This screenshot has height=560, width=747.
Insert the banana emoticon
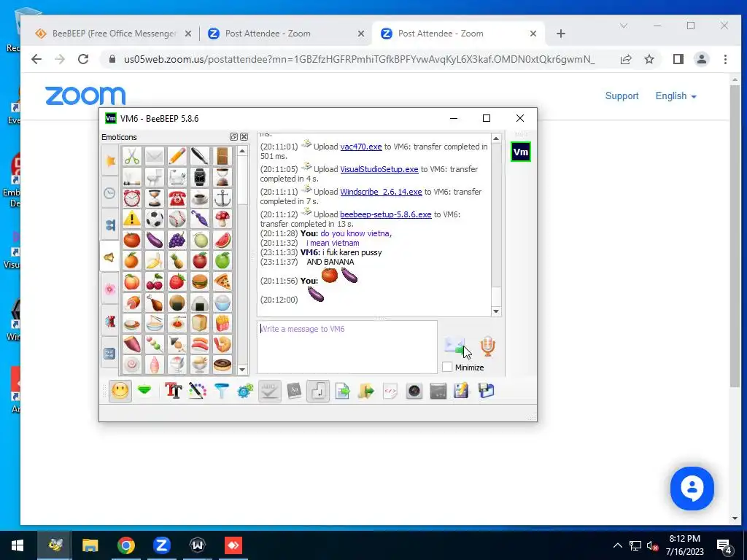[x=155, y=260]
